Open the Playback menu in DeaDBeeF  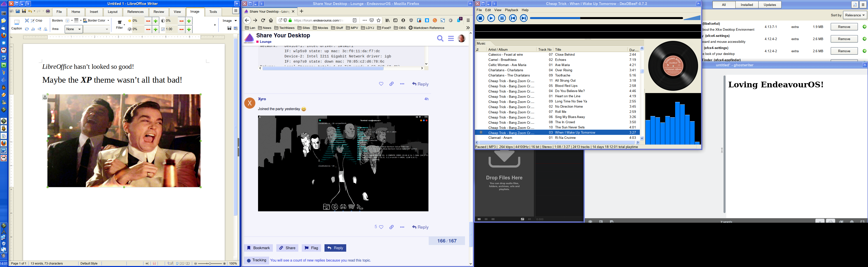[511, 10]
